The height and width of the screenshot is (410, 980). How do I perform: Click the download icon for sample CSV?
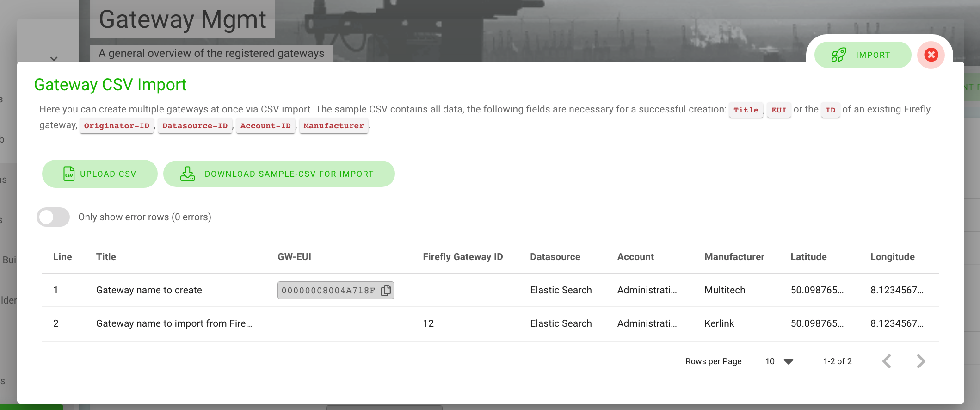tap(187, 174)
